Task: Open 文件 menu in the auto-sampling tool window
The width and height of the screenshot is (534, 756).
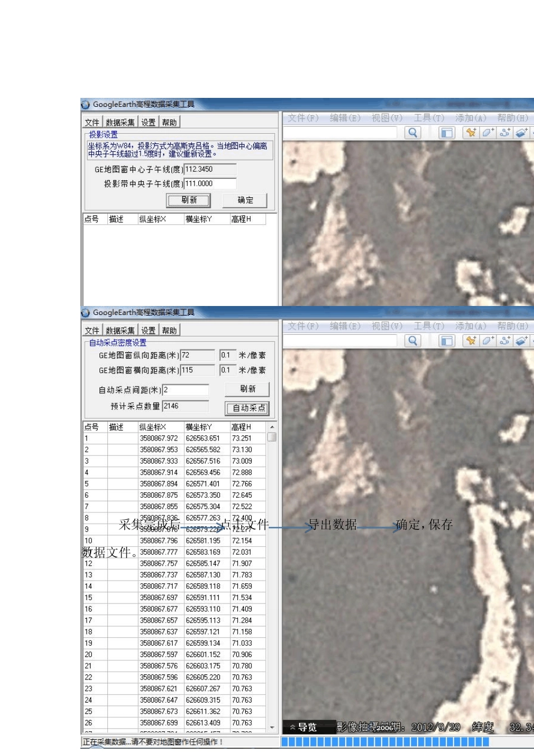Action: pos(92,331)
